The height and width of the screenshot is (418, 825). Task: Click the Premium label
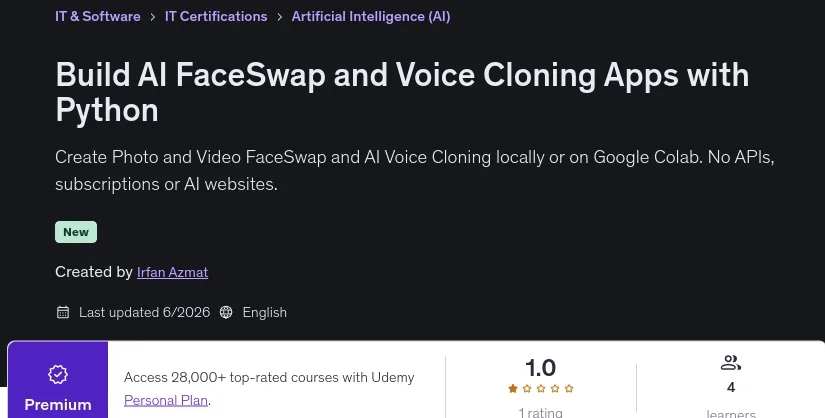click(58, 404)
